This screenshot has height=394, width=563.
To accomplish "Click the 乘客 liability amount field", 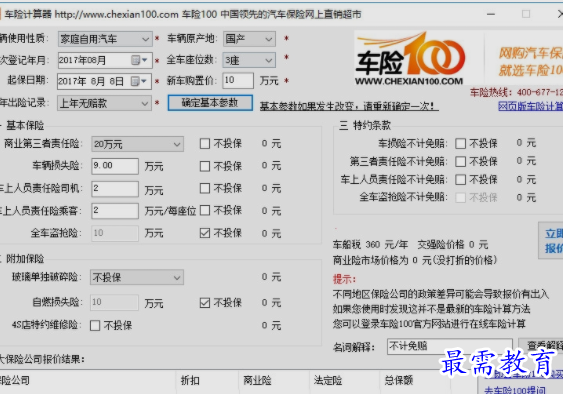I will click(115, 211).
